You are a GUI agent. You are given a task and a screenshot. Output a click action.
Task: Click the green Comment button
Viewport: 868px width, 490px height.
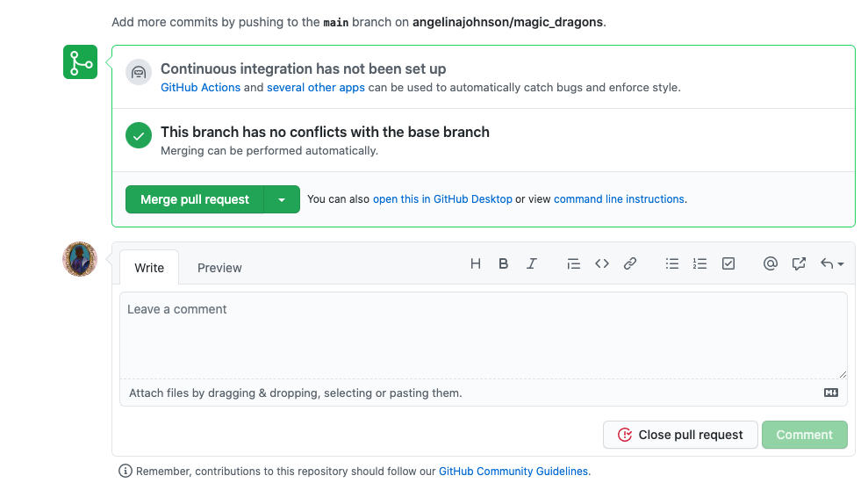click(804, 435)
